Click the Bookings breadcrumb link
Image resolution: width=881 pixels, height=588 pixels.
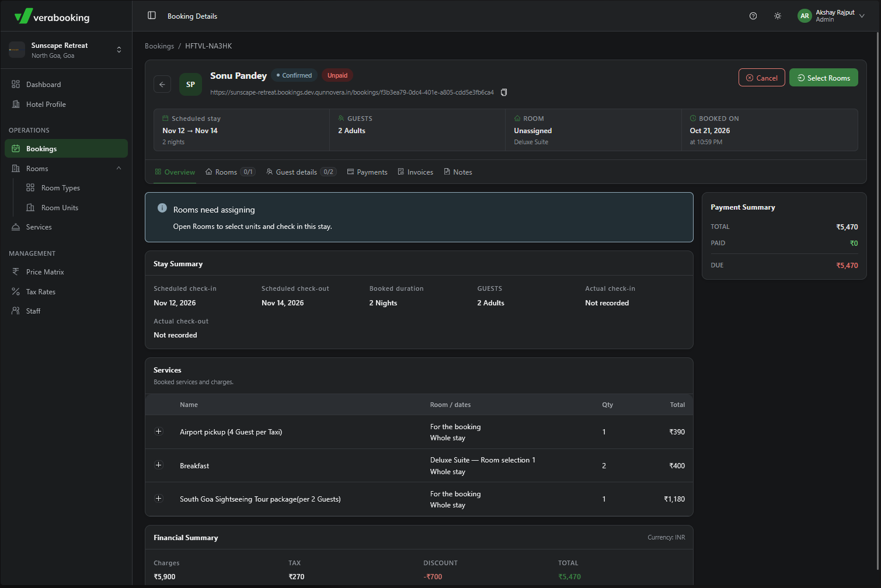point(159,46)
